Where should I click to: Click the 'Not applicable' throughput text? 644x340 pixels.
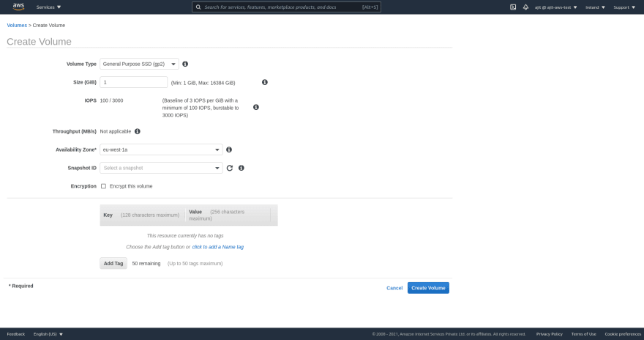[x=116, y=132]
